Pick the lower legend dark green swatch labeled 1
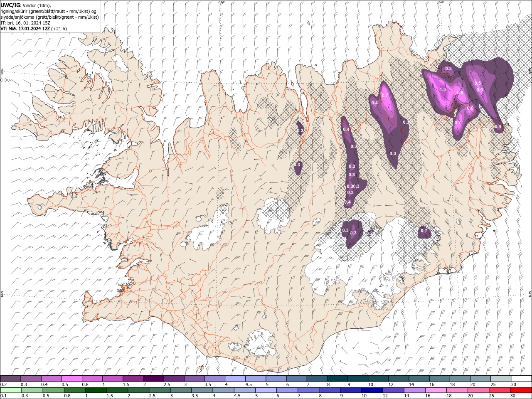Screen dimensions: 532x399 [96, 390]
